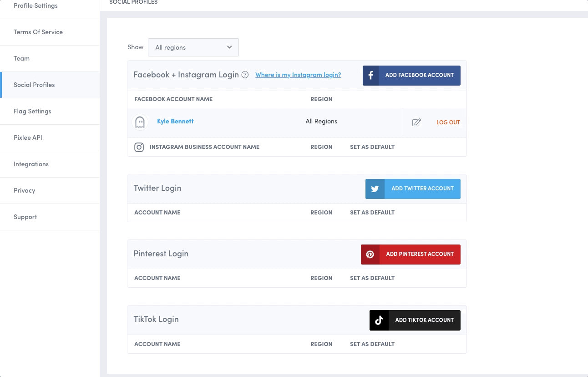Navigate to Pixlee API settings
This screenshot has width=588, height=377.
(28, 138)
